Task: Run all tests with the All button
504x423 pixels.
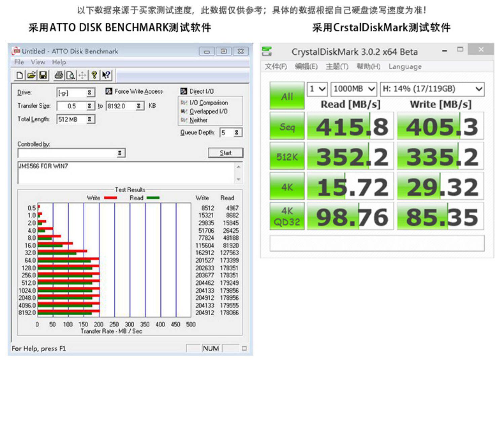Action: [x=287, y=96]
